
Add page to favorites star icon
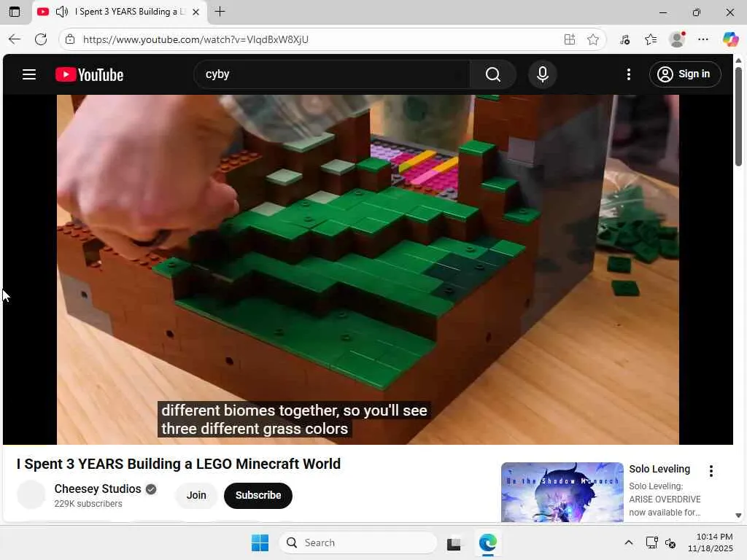coord(592,39)
